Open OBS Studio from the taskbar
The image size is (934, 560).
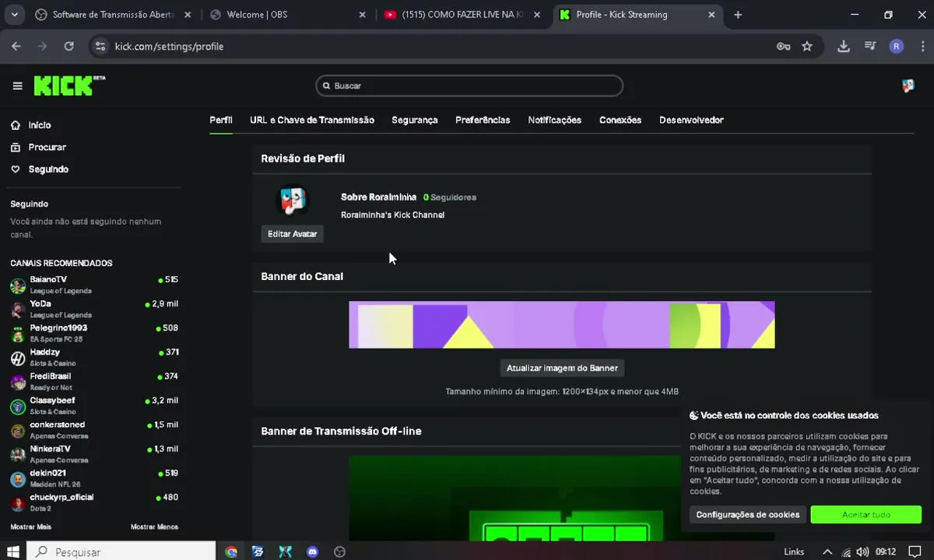point(339,551)
